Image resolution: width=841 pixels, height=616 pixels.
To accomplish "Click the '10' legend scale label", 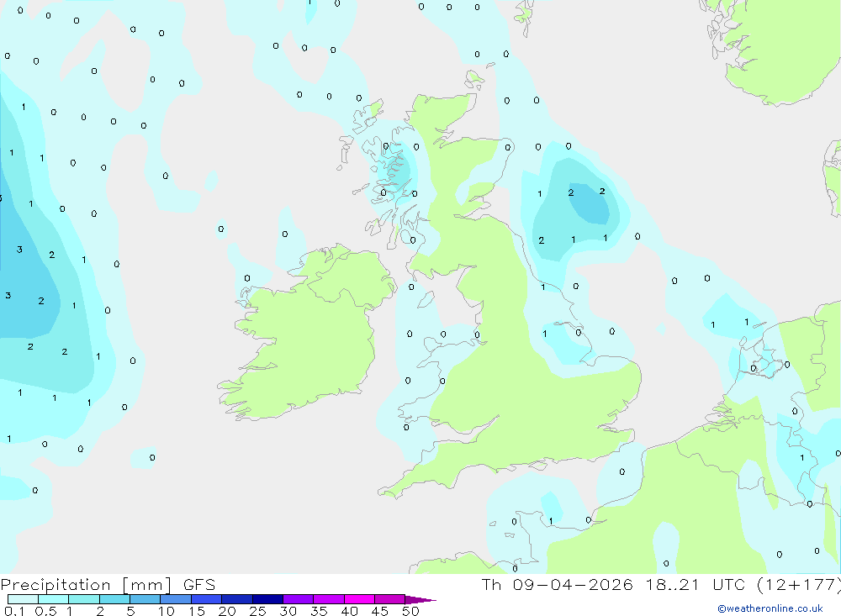I will point(167,611).
